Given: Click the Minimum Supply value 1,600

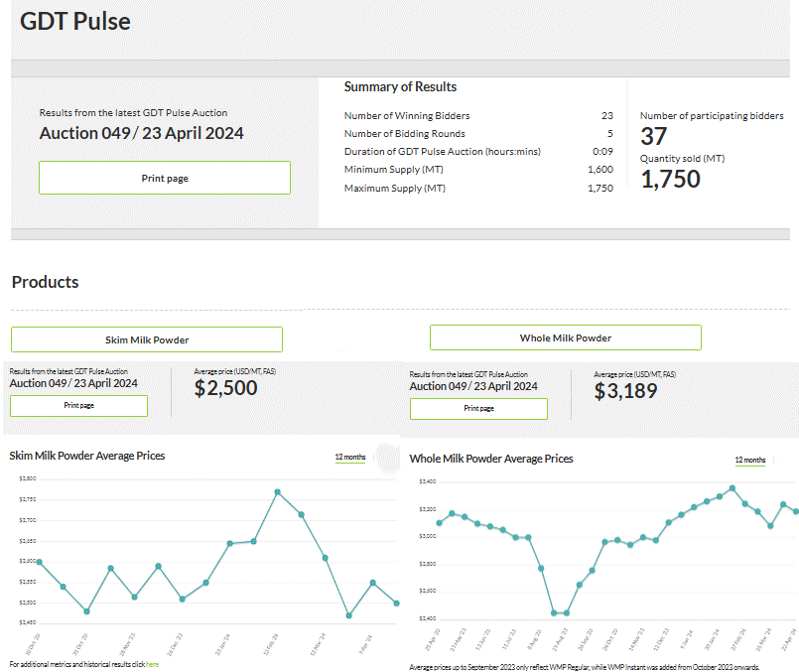Looking at the screenshot, I should (600, 169).
